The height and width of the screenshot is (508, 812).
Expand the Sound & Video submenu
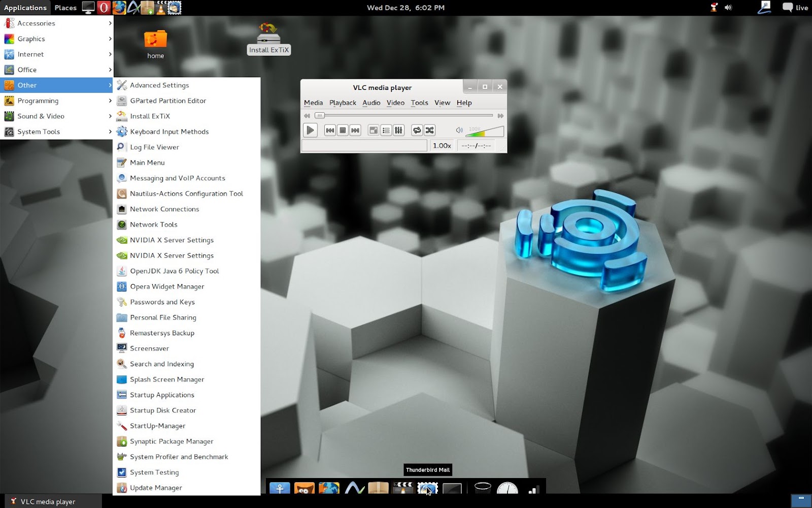click(57, 116)
